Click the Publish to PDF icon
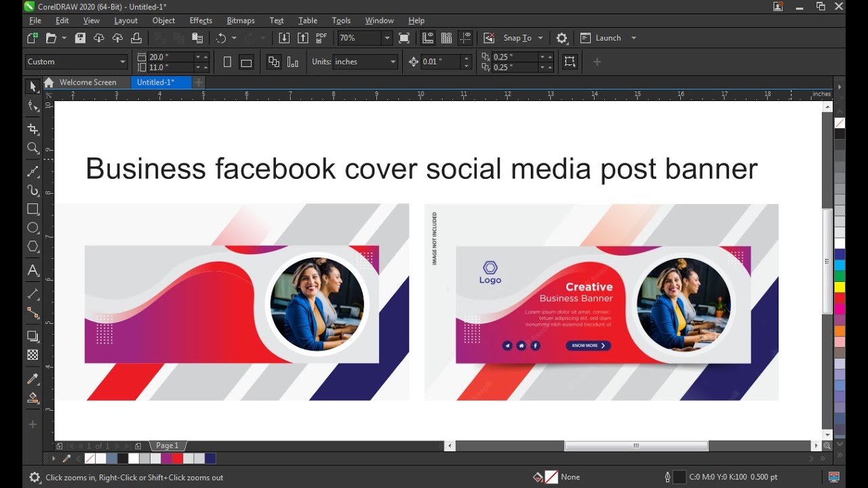Screen dimensions: 868x488 point(321,38)
